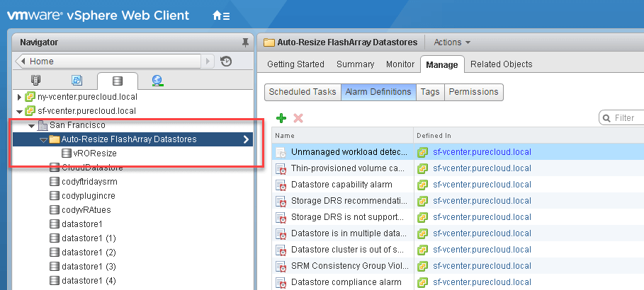
Task: Select 'Datastore is in multiple data...' alarm row
Action: pyautogui.click(x=458, y=233)
